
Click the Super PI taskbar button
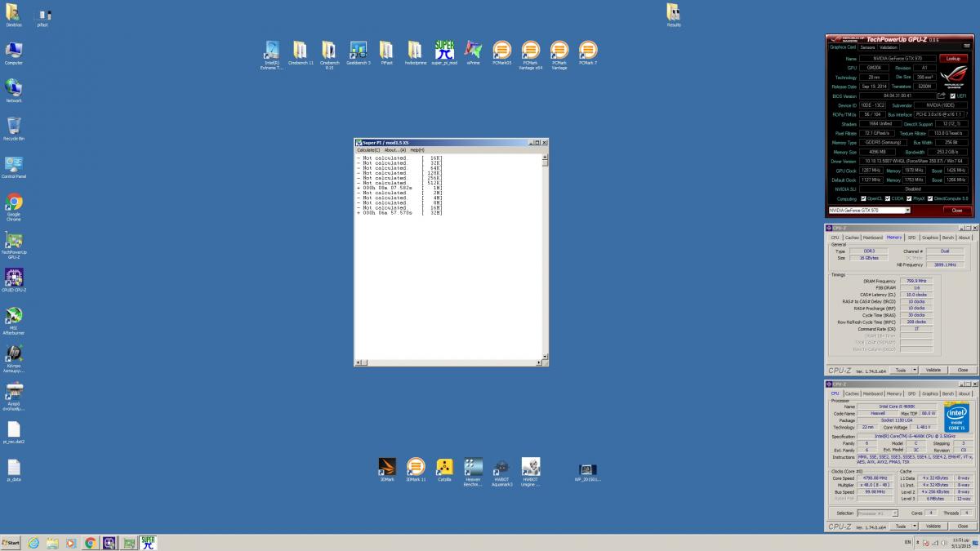(148, 543)
